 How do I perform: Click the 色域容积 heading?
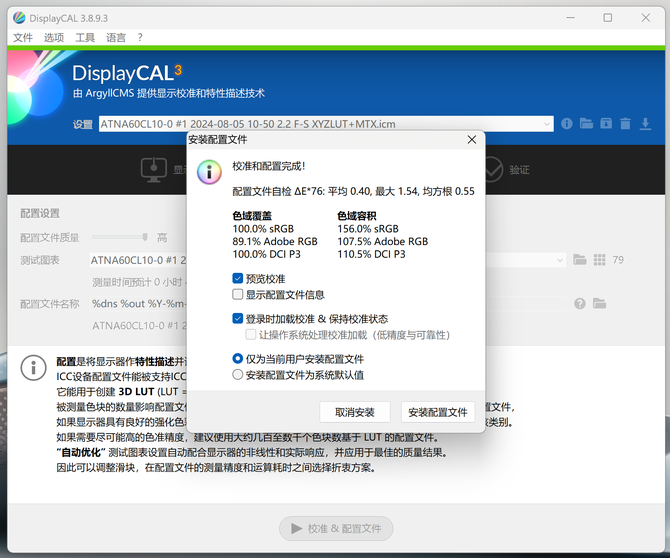click(357, 216)
